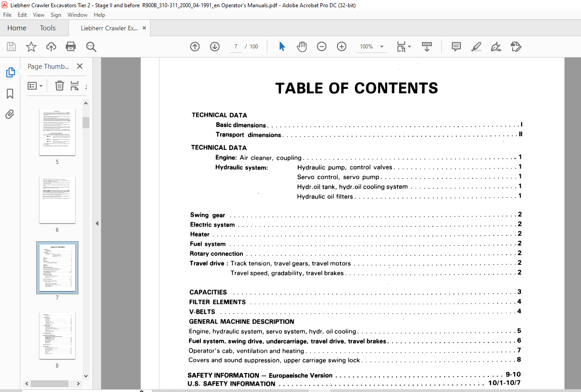Image resolution: width=581 pixels, height=392 pixels.
Task: Zoom out with the minus icon
Action: (x=322, y=47)
